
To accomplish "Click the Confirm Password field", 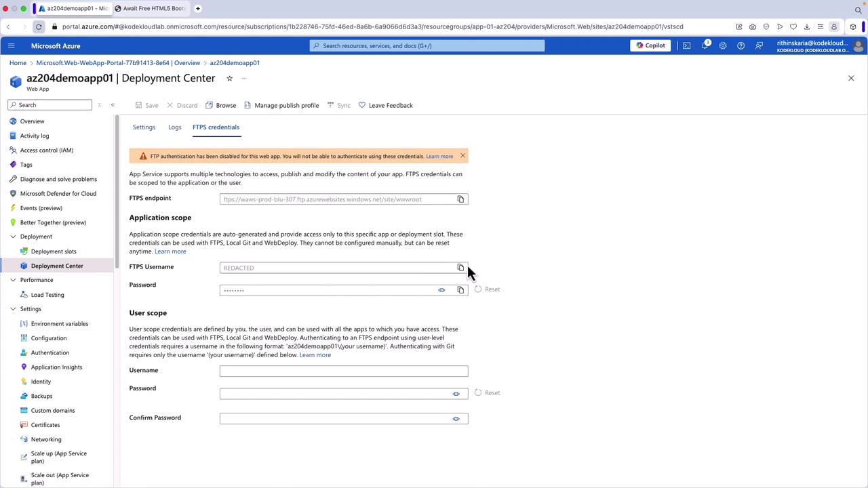I will (x=344, y=419).
